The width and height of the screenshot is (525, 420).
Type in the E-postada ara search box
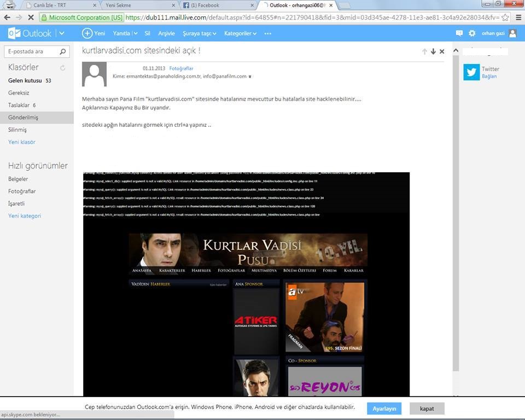[x=30, y=52]
